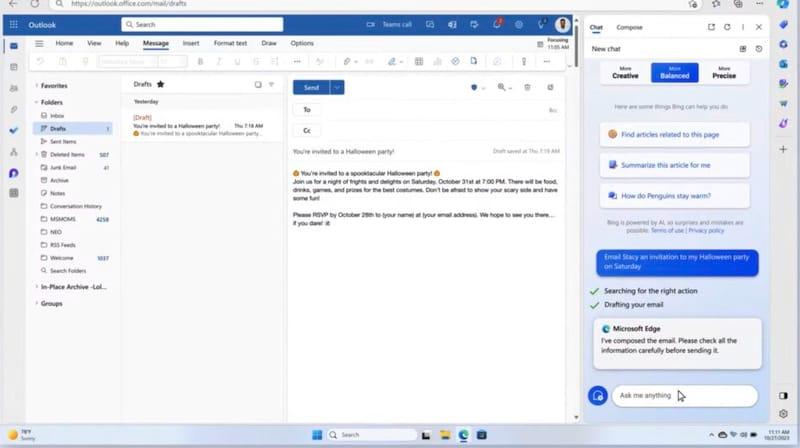
Task: Open the font size dropdown
Action: (x=172, y=61)
